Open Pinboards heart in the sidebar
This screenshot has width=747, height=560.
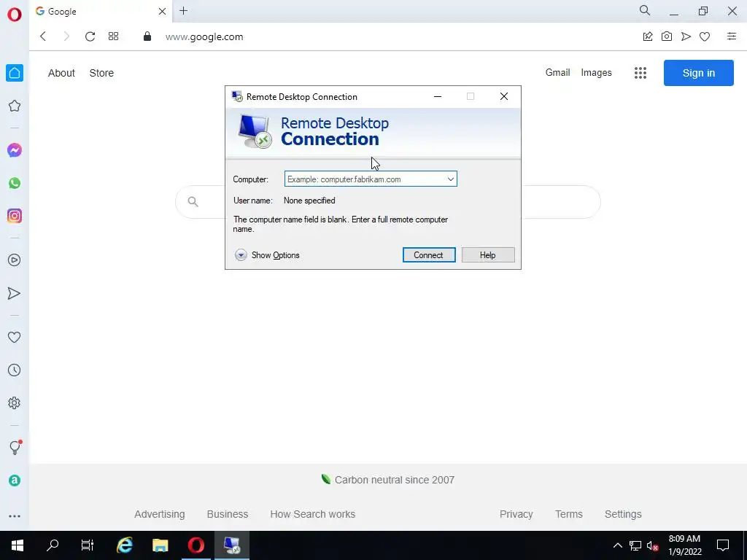(15, 337)
